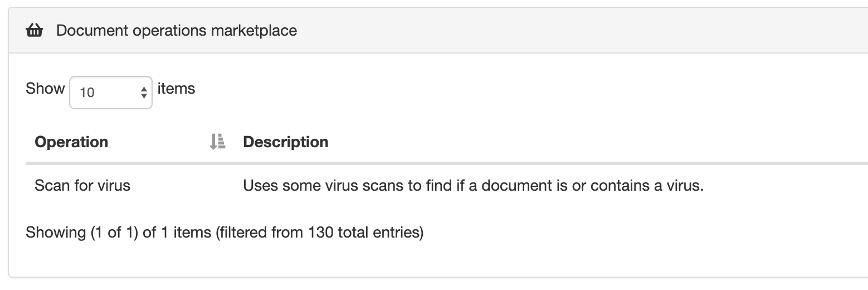Click blank space right of the Description header
This screenshot has width=868, height=290.
click(557, 142)
